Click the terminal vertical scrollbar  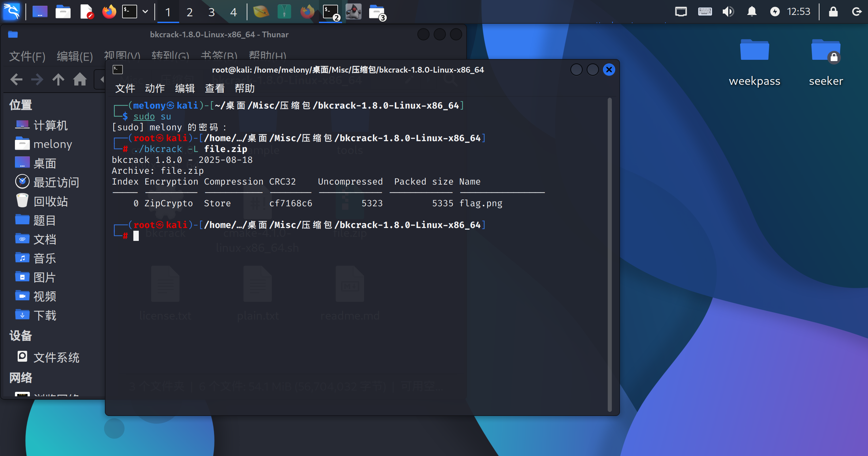609,254
